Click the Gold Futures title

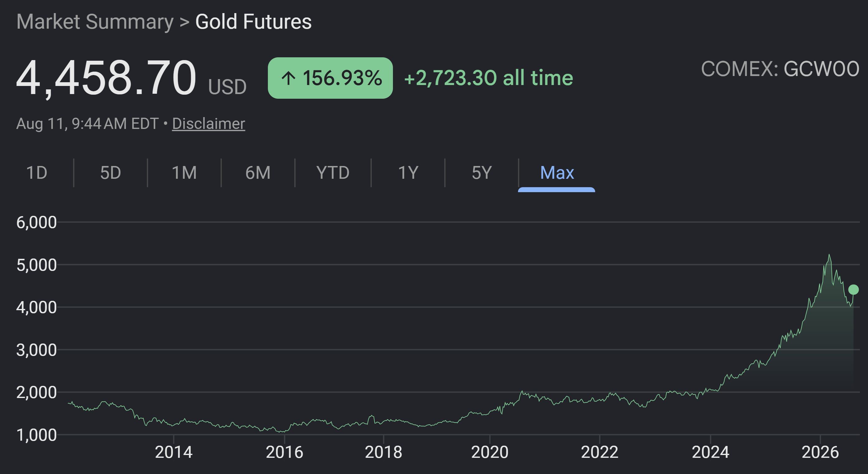(253, 21)
